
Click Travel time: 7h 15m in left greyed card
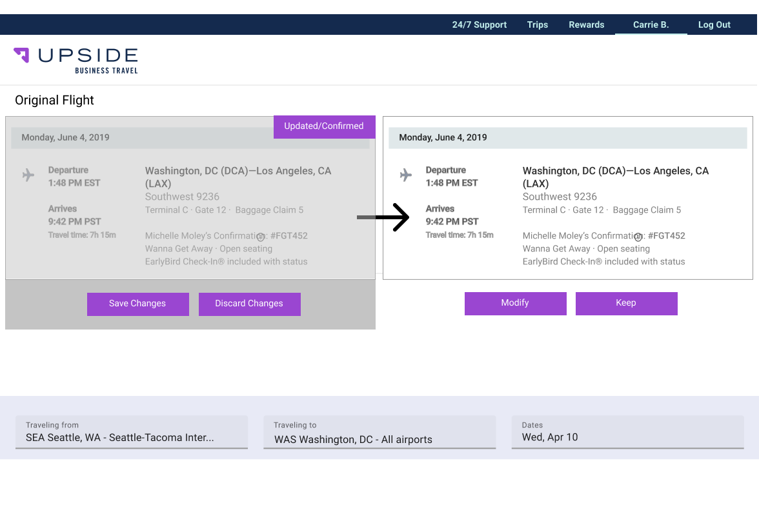point(82,235)
